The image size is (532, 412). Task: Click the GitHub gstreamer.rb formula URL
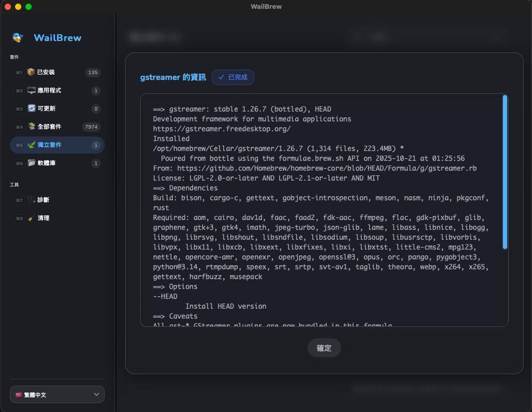(326, 168)
